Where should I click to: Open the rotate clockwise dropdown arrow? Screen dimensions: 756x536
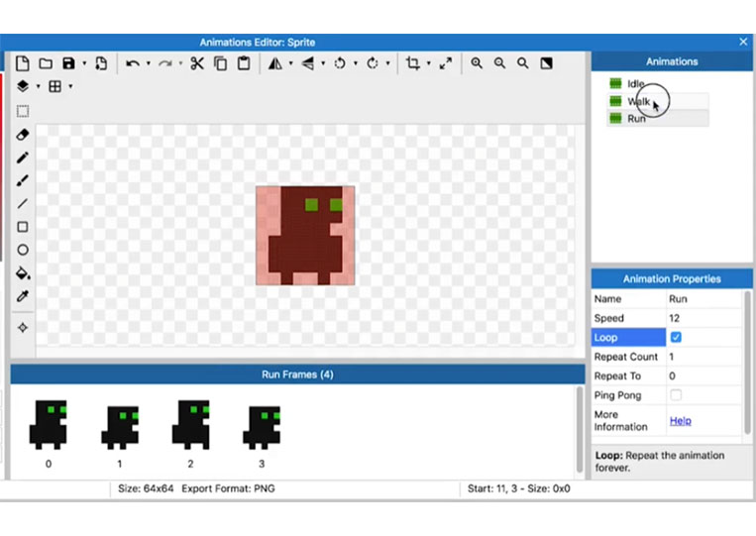(x=387, y=63)
